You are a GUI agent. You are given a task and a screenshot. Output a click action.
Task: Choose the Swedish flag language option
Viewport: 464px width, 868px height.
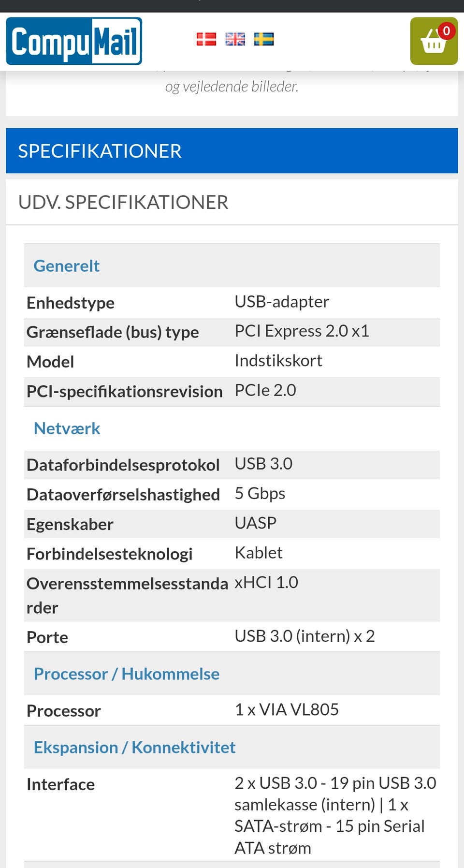(264, 39)
